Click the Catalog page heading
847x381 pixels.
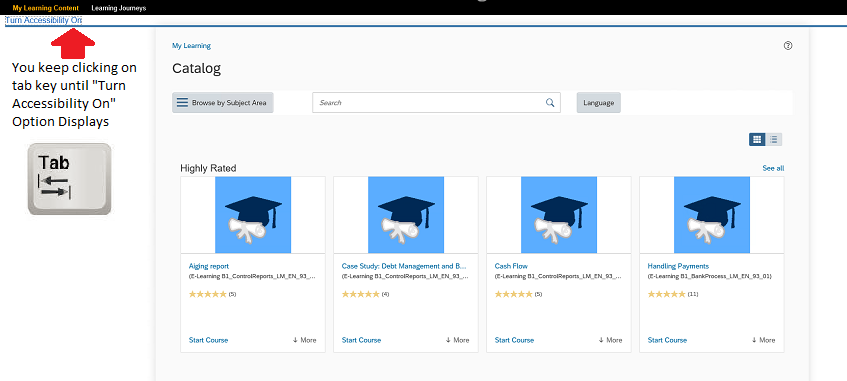click(x=197, y=69)
